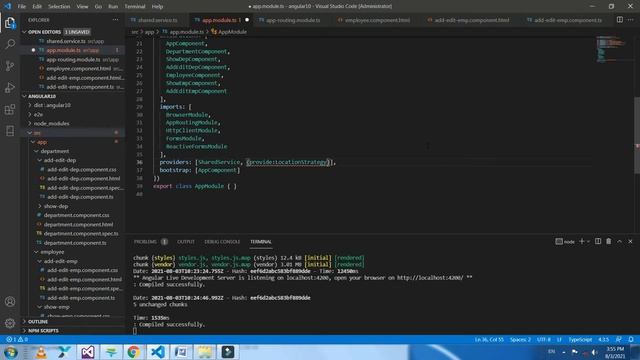The width and height of the screenshot is (640, 360).
Task: Open the new terminal dropdown arrow
Action: (x=588, y=241)
